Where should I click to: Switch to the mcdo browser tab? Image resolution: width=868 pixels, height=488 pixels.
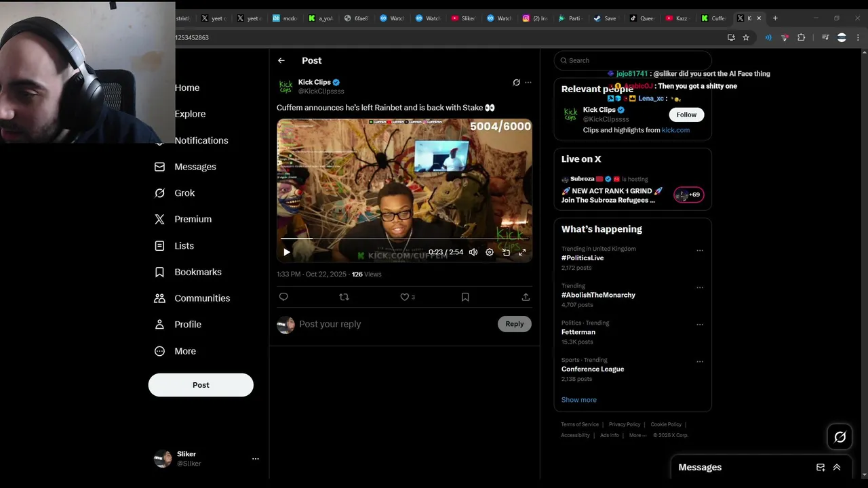coord(284,18)
